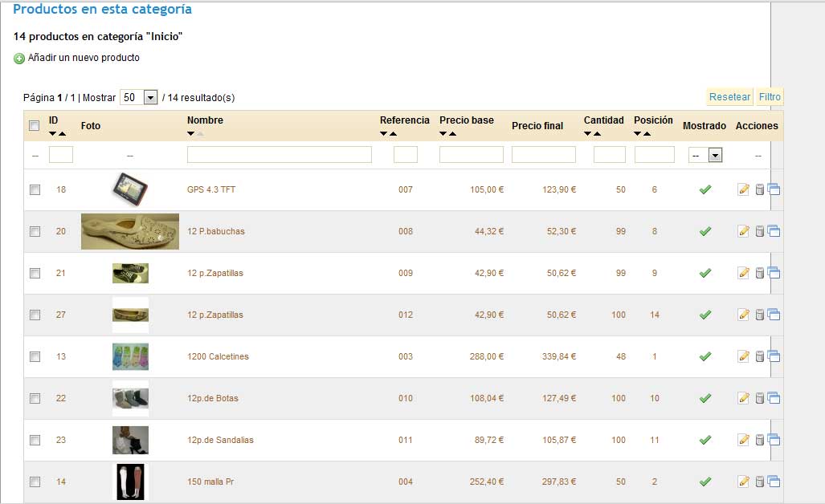The width and height of the screenshot is (825, 504).
Task: Toggle shown status for GPS 4.3 TFT
Action: point(705,189)
